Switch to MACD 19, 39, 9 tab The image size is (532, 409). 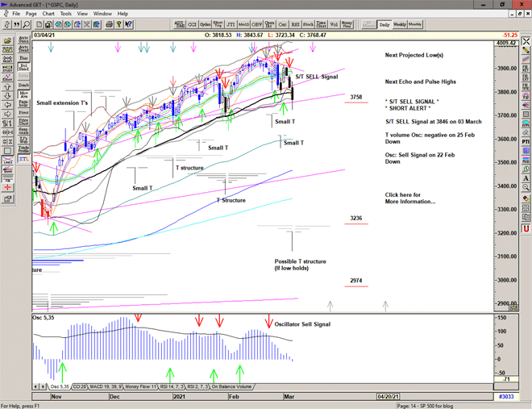click(x=107, y=387)
